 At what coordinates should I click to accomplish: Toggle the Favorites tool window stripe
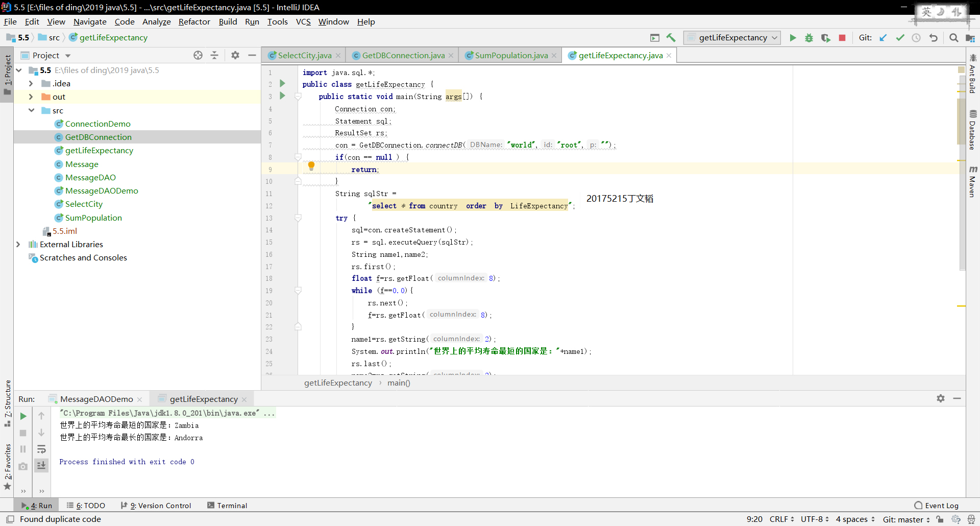[7, 466]
